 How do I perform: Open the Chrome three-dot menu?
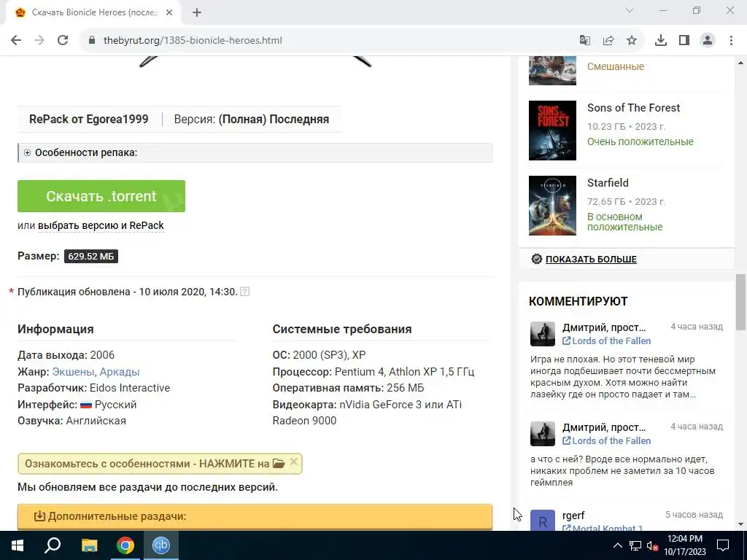[x=731, y=41]
